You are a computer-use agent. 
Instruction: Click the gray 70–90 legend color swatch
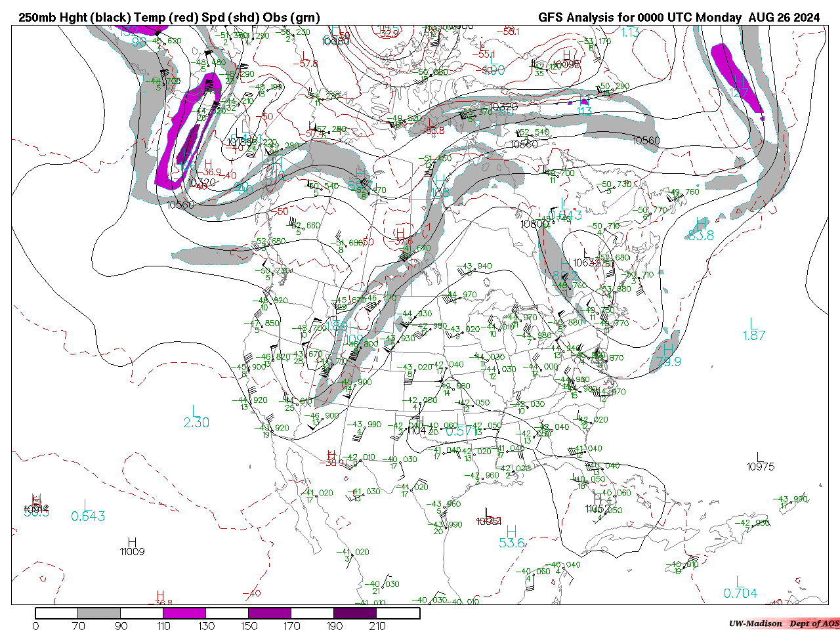point(98,613)
